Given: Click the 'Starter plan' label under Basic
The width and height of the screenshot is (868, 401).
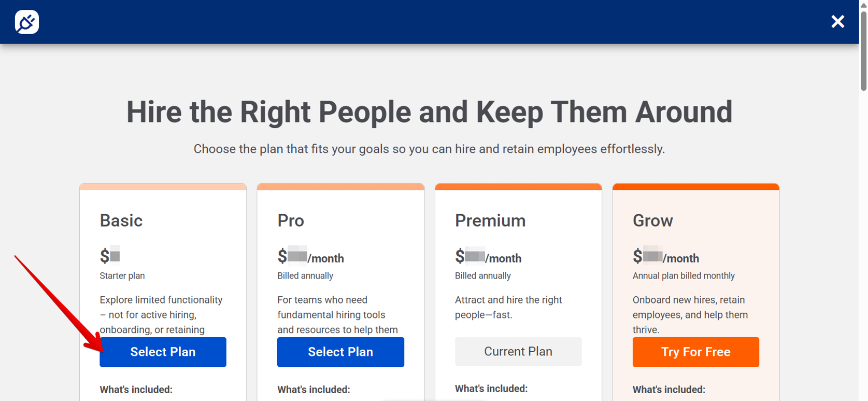Looking at the screenshot, I should (122, 275).
